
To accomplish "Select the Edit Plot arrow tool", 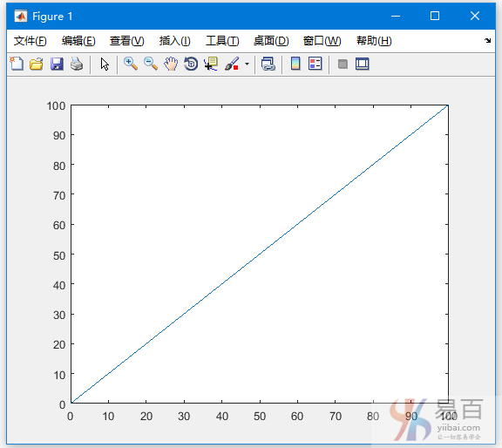I will click(x=105, y=64).
